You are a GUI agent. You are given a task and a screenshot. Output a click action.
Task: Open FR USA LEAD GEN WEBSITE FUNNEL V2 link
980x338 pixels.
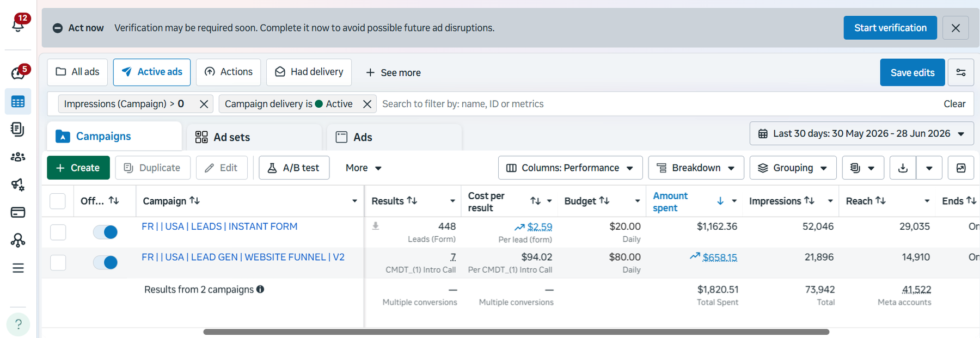click(243, 257)
